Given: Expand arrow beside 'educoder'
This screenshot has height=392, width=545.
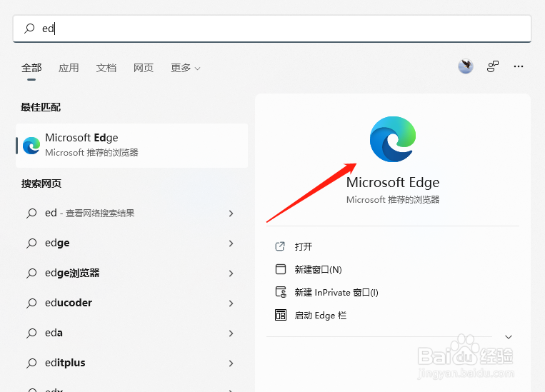Looking at the screenshot, I should click(231, 303).
